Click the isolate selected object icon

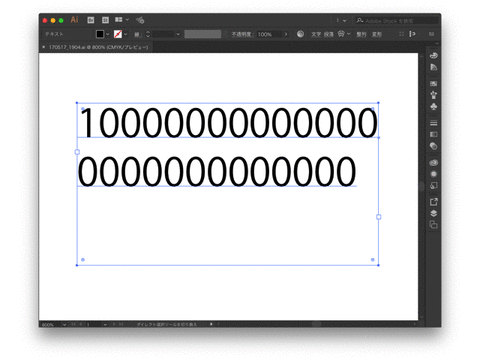tap(401, 34)
